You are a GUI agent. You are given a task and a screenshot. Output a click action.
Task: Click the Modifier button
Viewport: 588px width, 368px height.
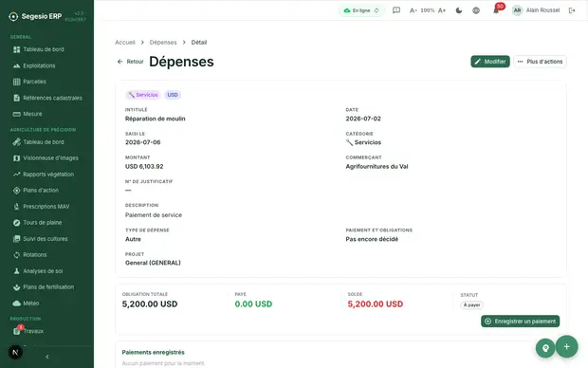[x=490, y=62]
